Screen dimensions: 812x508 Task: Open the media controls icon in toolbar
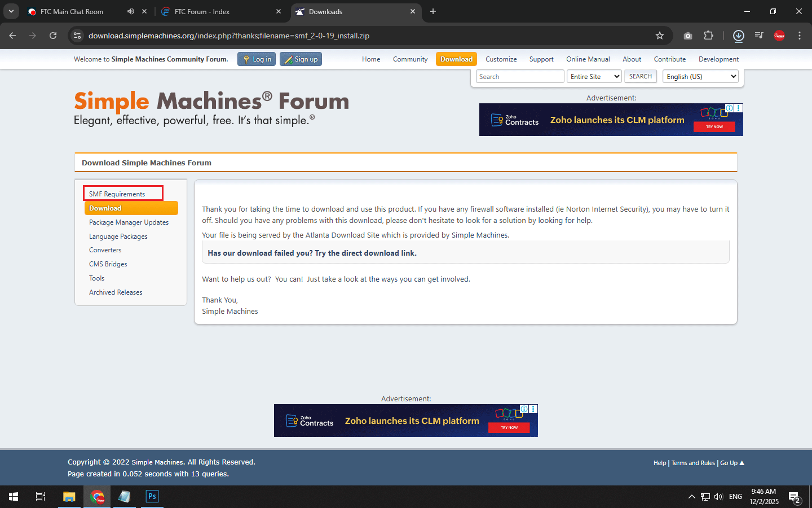pos(759,36)
